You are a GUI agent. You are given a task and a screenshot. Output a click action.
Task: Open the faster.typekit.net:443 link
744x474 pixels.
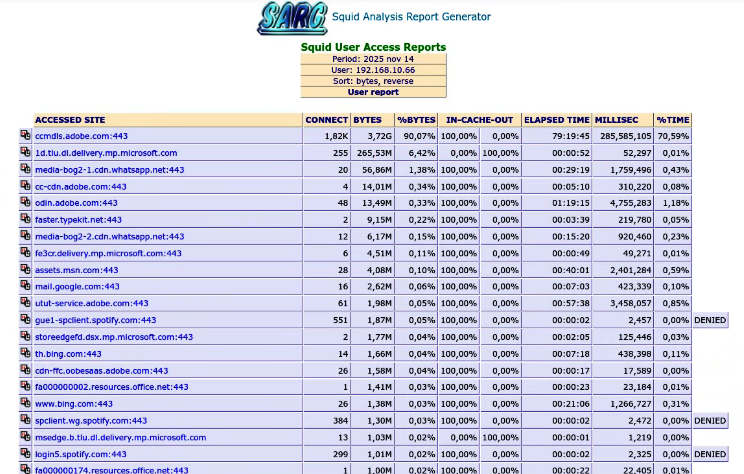coord(78,220)
